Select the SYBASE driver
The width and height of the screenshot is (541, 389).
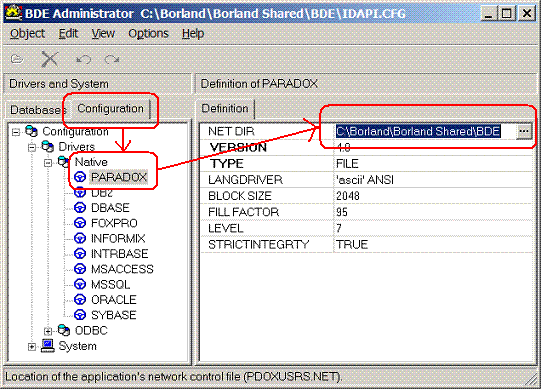point(114,315)
